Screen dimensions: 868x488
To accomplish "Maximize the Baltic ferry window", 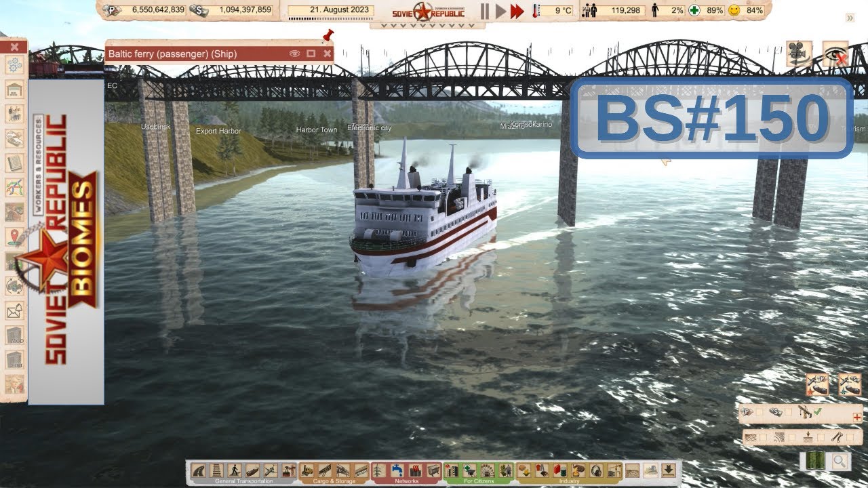I will click(x=311, y=54).
